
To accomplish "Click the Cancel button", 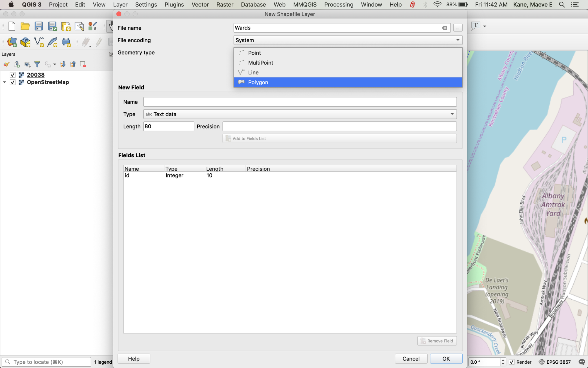I will (x=411, y=358).
